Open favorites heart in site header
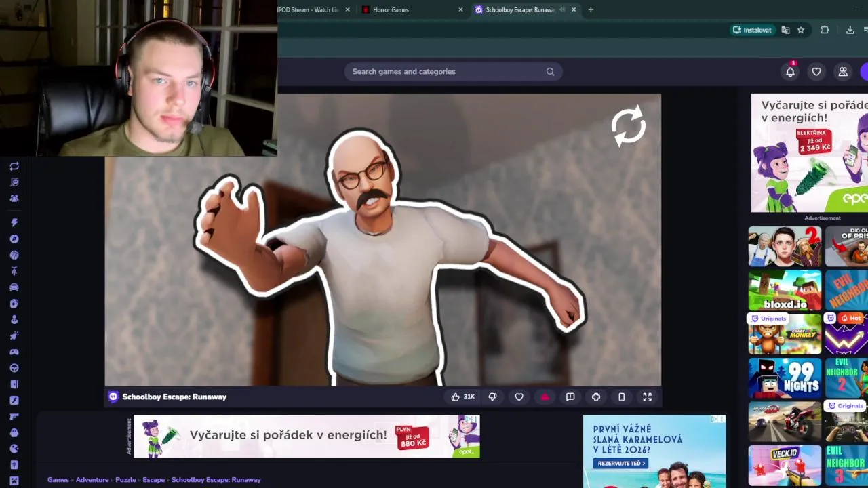868x488 pixels. (x=816, y=71)
